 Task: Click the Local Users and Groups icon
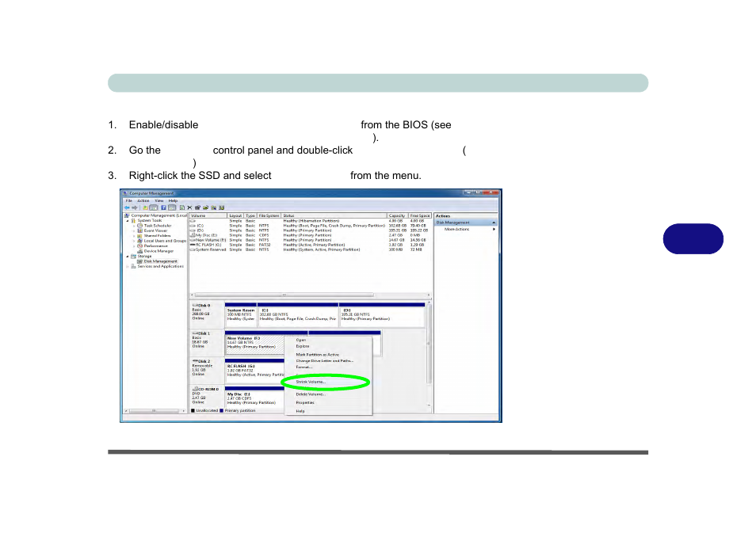139,241
